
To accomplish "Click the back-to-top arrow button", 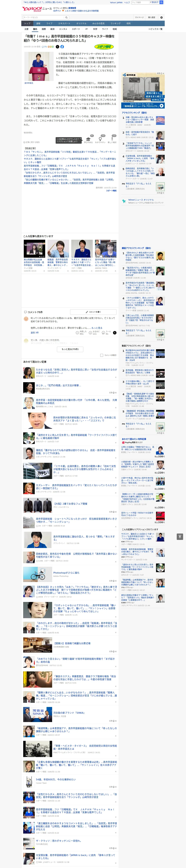I will pos(180,536).
